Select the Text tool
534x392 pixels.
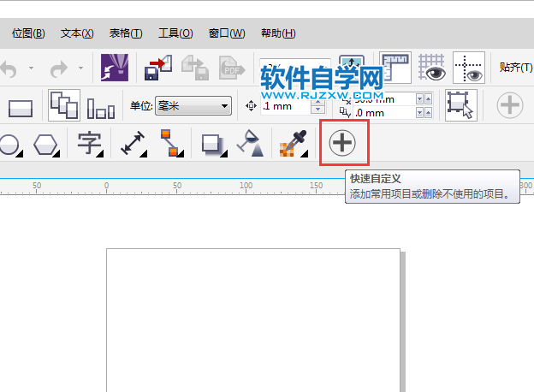(89, 143)
